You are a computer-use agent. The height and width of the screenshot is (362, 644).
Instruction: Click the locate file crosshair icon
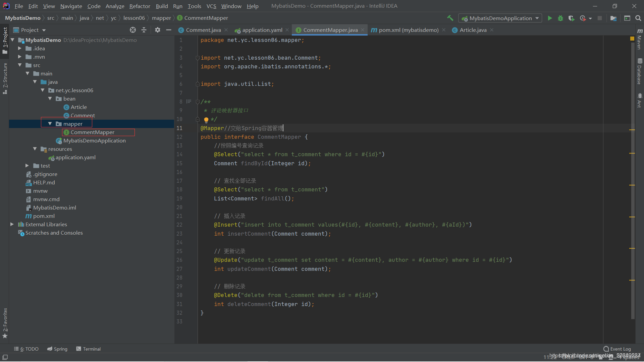[133, 30]
